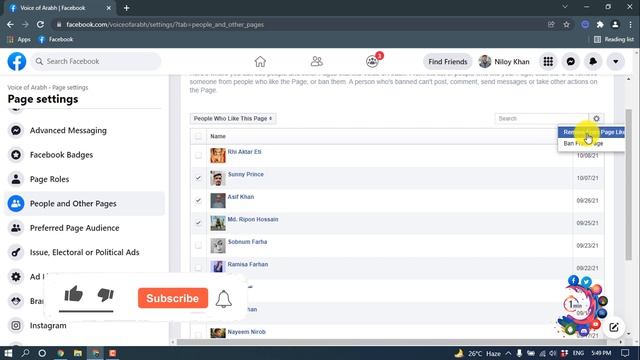Click the Page Roles person icon
640x360 pixels.
[16, 179]
